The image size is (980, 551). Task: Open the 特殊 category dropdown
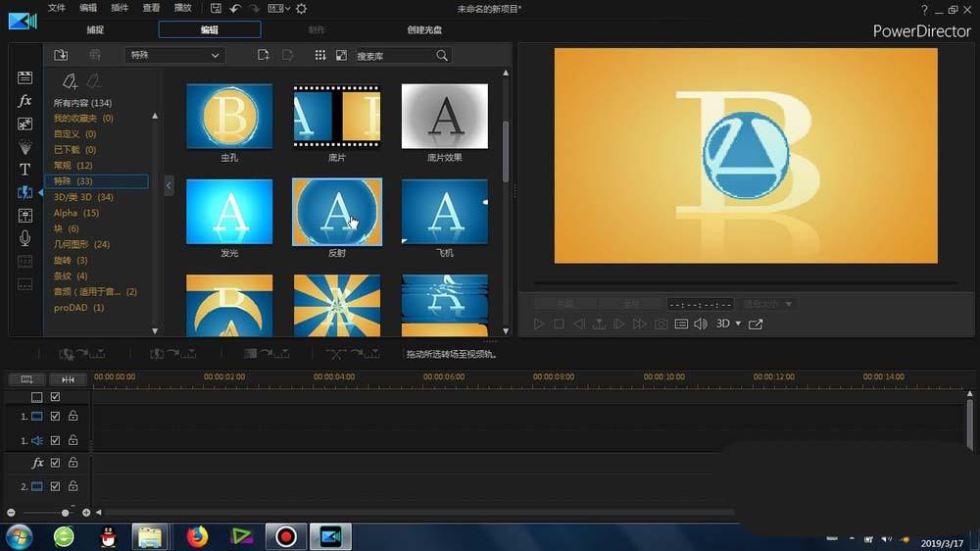(175, 56)
